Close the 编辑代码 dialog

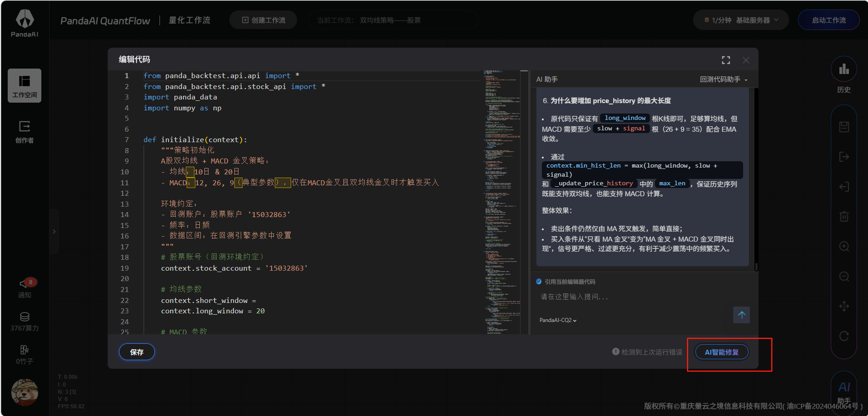click(746, 60)
